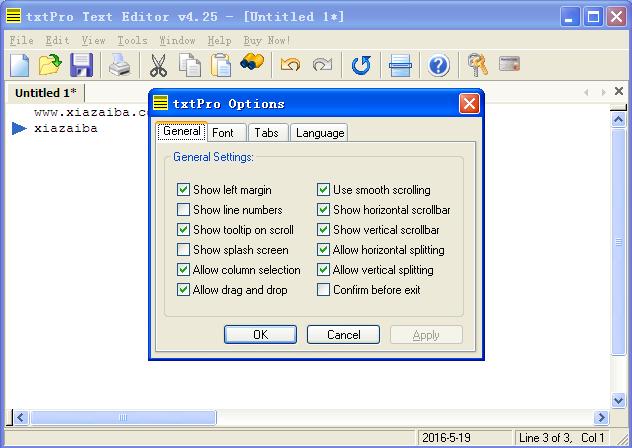This screenshot has height=448, width=632.
Task: Toggle Allow vertical splitting checkbox
Action: 323,269
